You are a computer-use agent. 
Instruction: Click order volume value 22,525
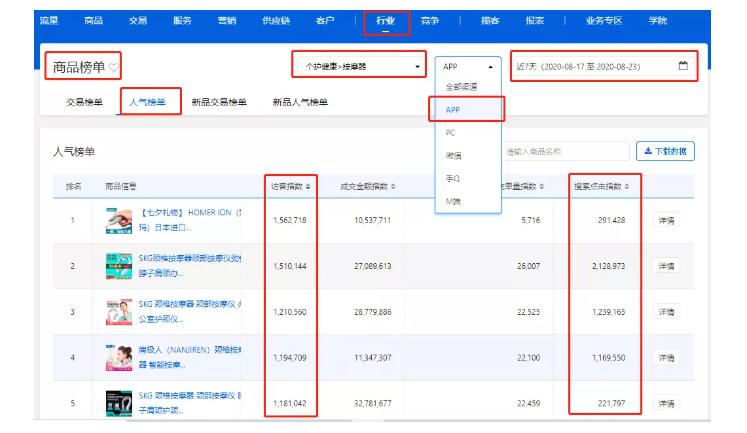pyautogui.click(x=528, y=312)
